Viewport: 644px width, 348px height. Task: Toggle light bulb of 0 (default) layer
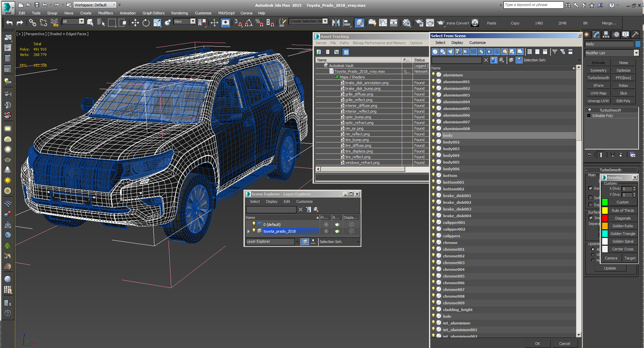[x=254, y=224]
